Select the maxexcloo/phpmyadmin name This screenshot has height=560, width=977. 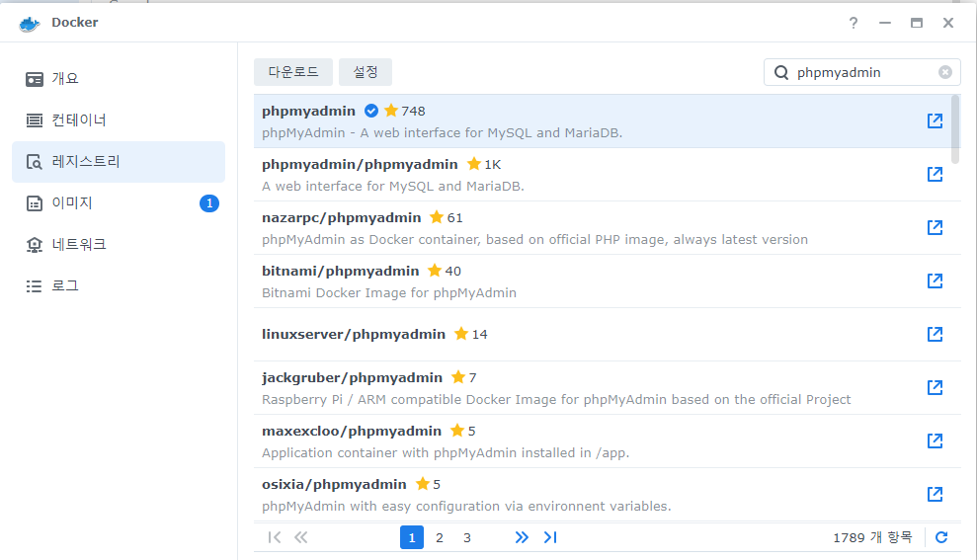point(352,431)
